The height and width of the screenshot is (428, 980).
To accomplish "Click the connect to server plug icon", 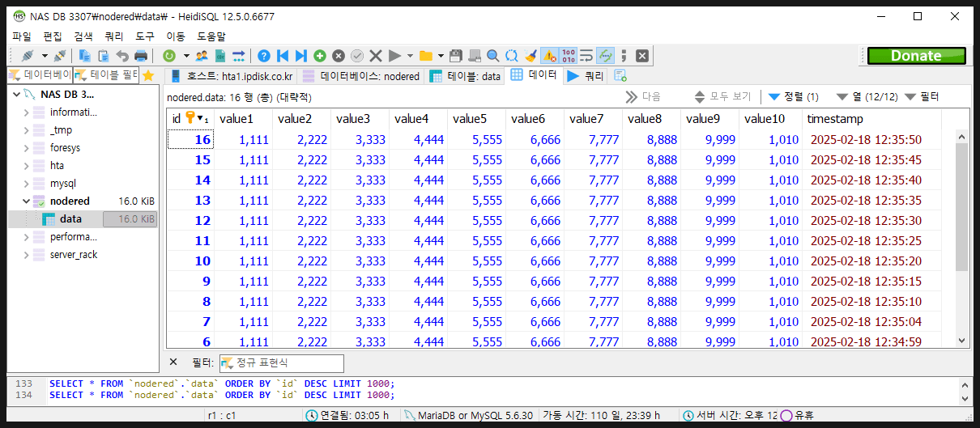I will click(27, 56).
